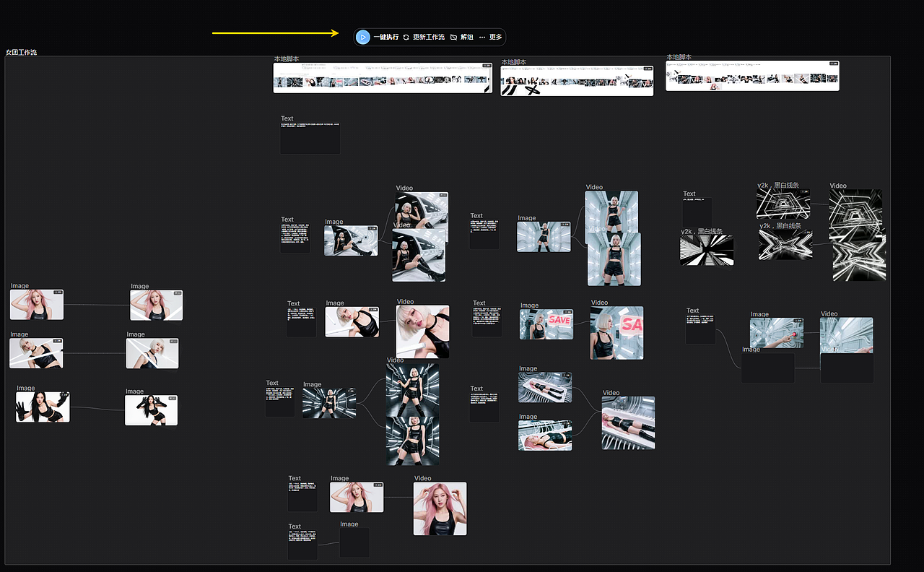Select the Image node of white bob hair close-up

tap(352, 322)
